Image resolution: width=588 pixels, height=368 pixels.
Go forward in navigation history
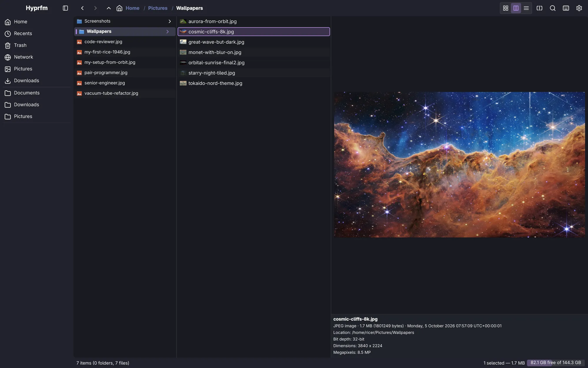pyautogui.click(x=95, y=8)
